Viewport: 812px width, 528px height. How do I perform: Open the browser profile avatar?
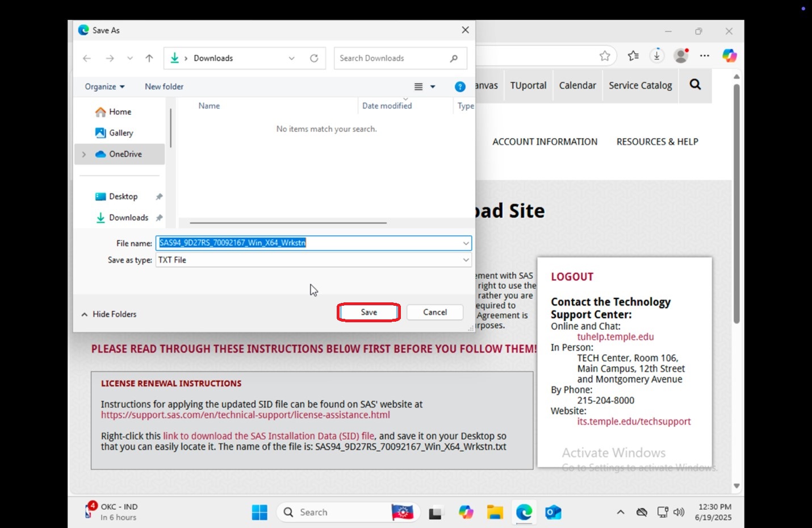click(681, 56)
